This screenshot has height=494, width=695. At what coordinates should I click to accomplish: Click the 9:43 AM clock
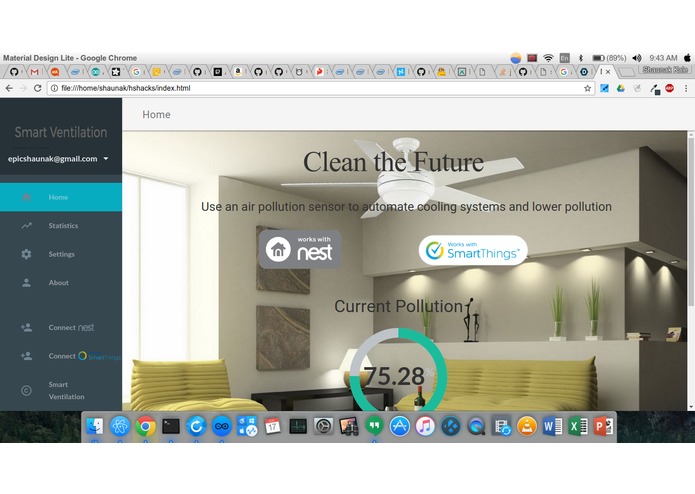tap(663, 58)
